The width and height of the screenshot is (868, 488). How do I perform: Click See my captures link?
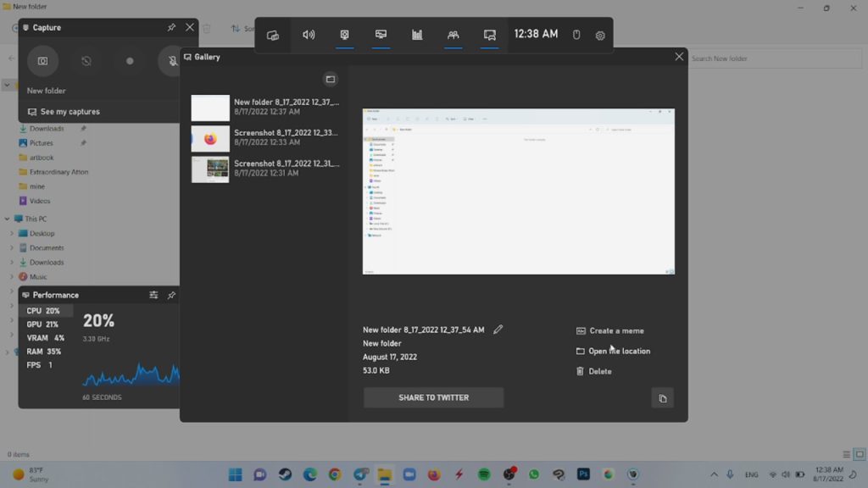(70, 112)
